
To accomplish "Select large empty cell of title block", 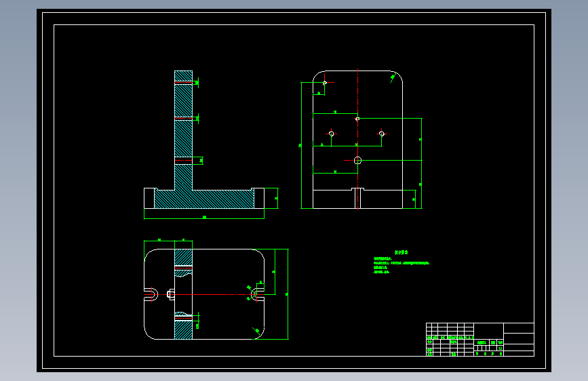I will [x=488, y=330].
